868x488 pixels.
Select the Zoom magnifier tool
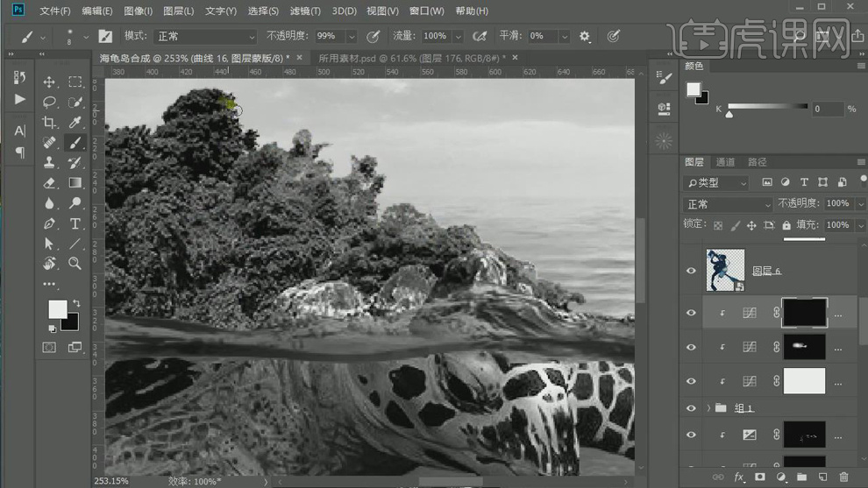(x=75, y=263)
